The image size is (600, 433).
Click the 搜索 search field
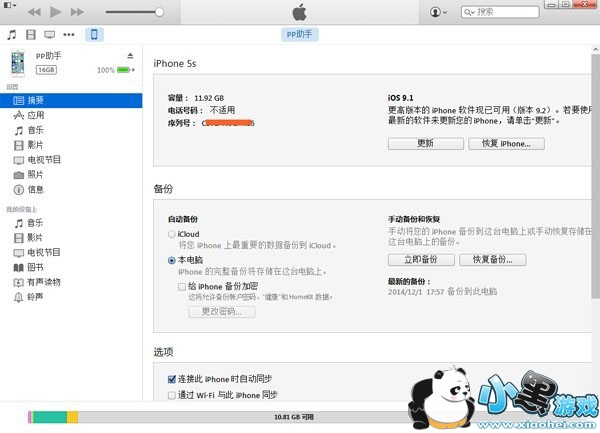click(x=500, y=12)
